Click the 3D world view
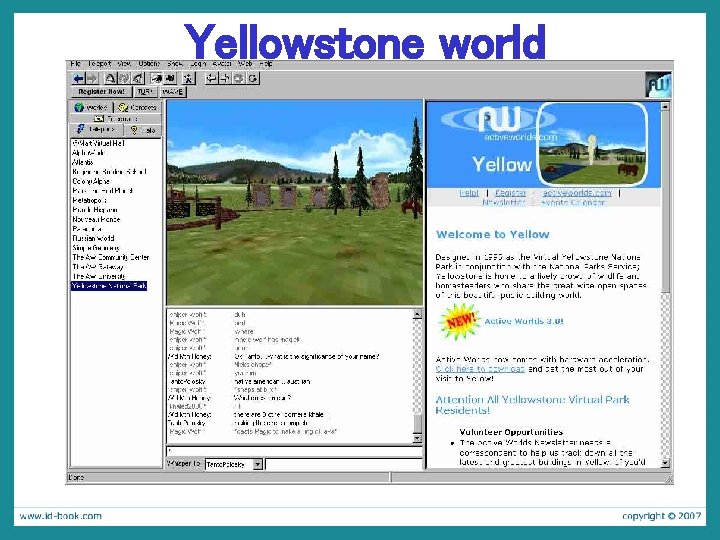Image resolution: width=720 pixels, height=540 pixels. tap(294, 202)
